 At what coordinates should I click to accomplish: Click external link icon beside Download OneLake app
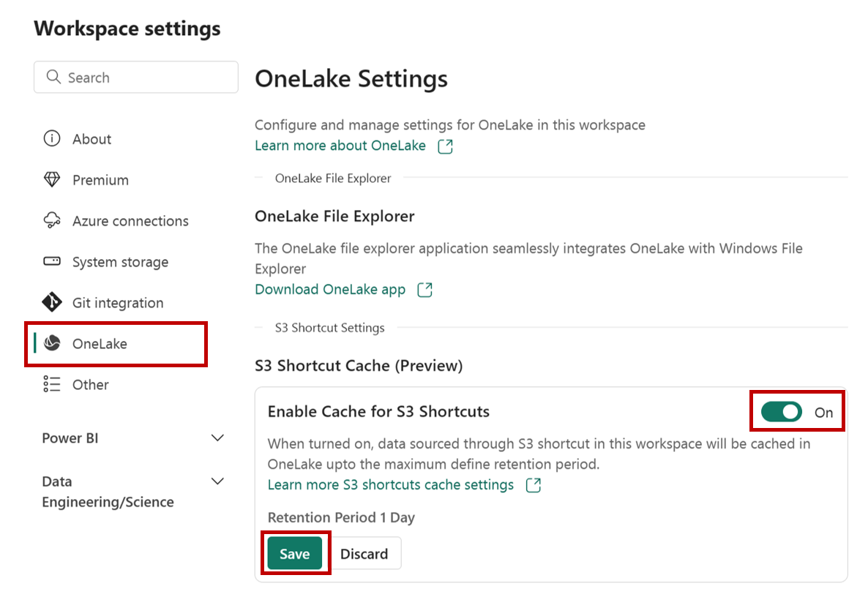pyautogui.click(x=424, y=290)
